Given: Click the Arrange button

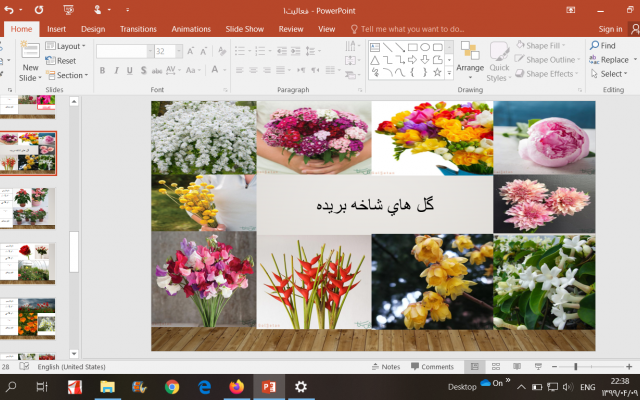Looking at the screenshot, I should pyautogui.click(x=470, y=60).
